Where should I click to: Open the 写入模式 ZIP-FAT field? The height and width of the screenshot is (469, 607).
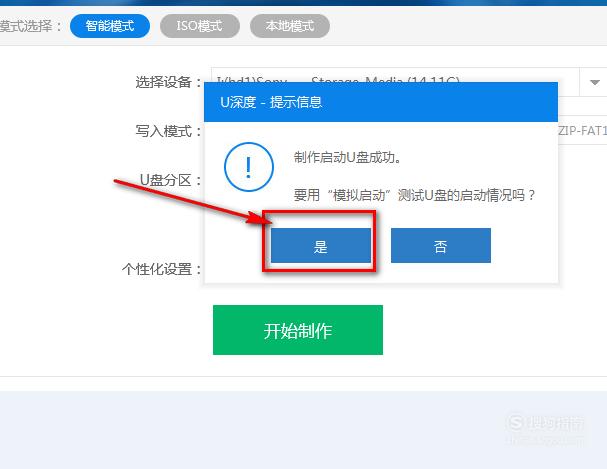[581, 130]
